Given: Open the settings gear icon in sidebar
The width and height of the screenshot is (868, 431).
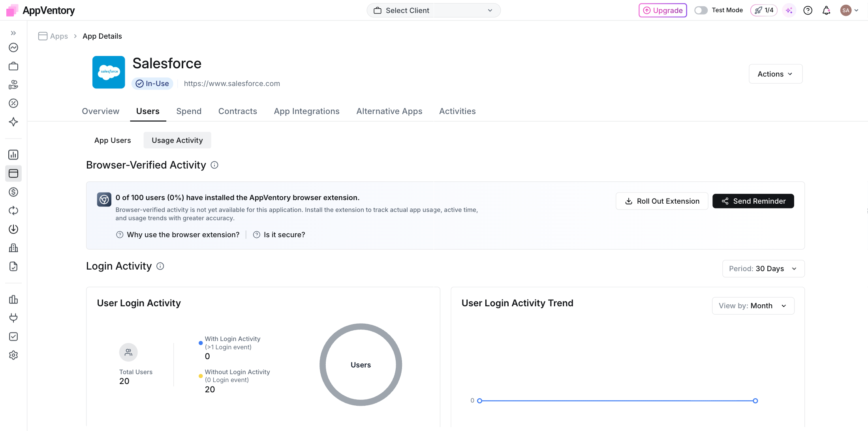Looking at the screenshot, I should pos(13,355).
